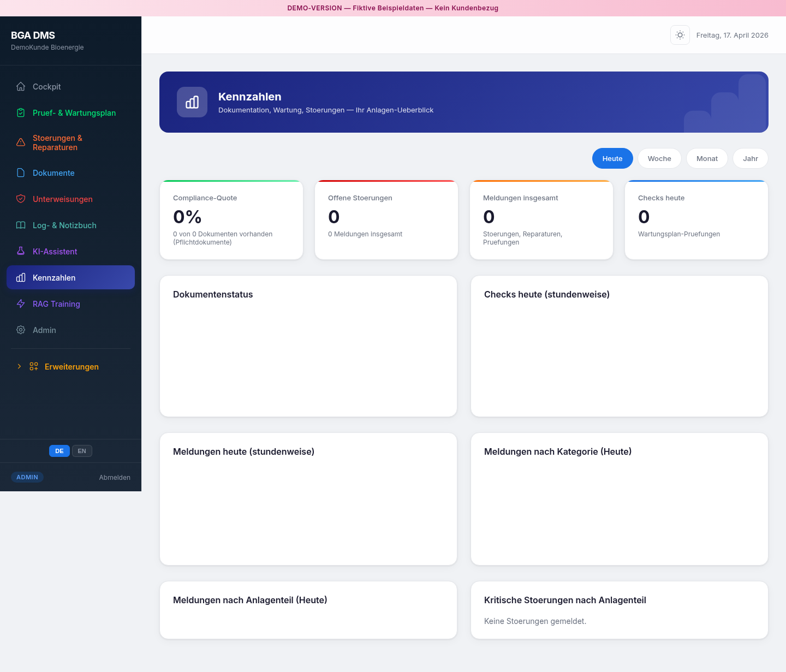786x672 pixels.
Task: Open the Unterweisungen shield icon
Action: pyautogui.click(x=21, y=199)
